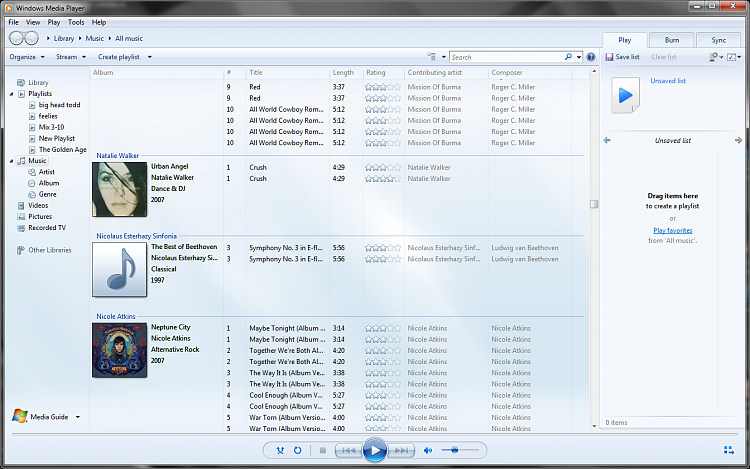Collapse the Playlists tree node

pos(11,94)
